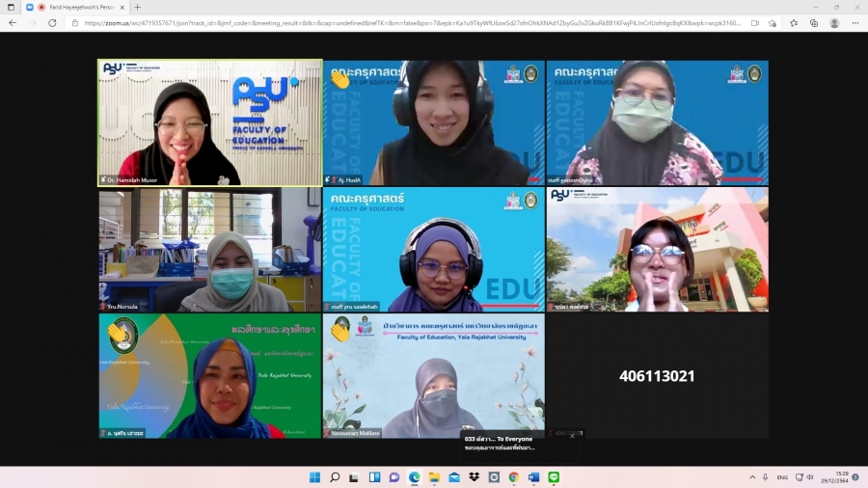The width and height of the screenshot is (868, 488).
Task: Open the Windows Start menu
Action: tap(314, 477)
